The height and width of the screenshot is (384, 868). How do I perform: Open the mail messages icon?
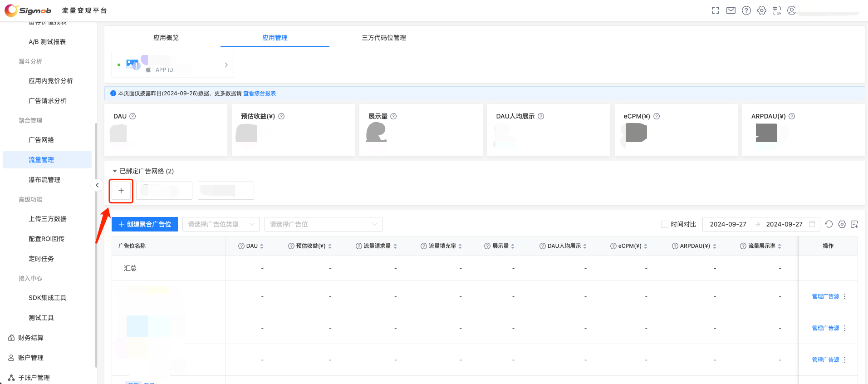[731, 10]
